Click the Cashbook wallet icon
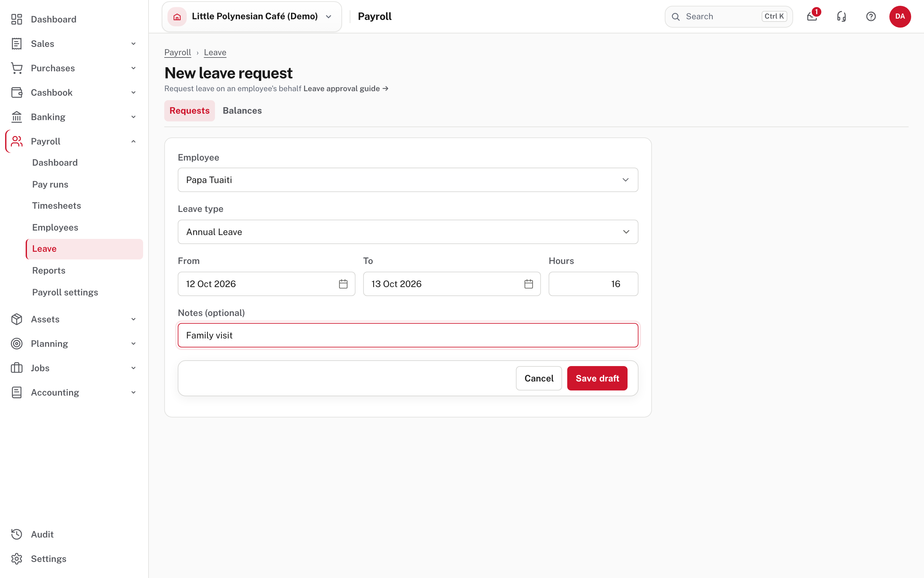Screen dimensions: 924x578 click(16, 92)
